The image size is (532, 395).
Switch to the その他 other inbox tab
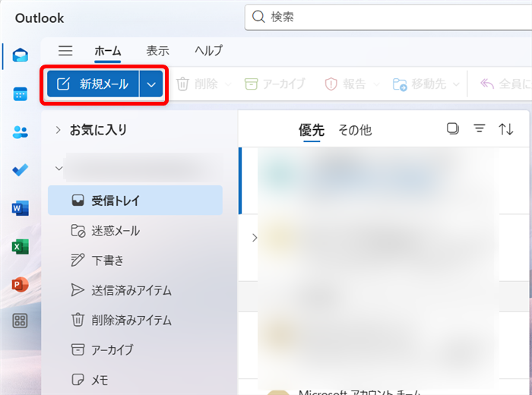click(355, 130)
